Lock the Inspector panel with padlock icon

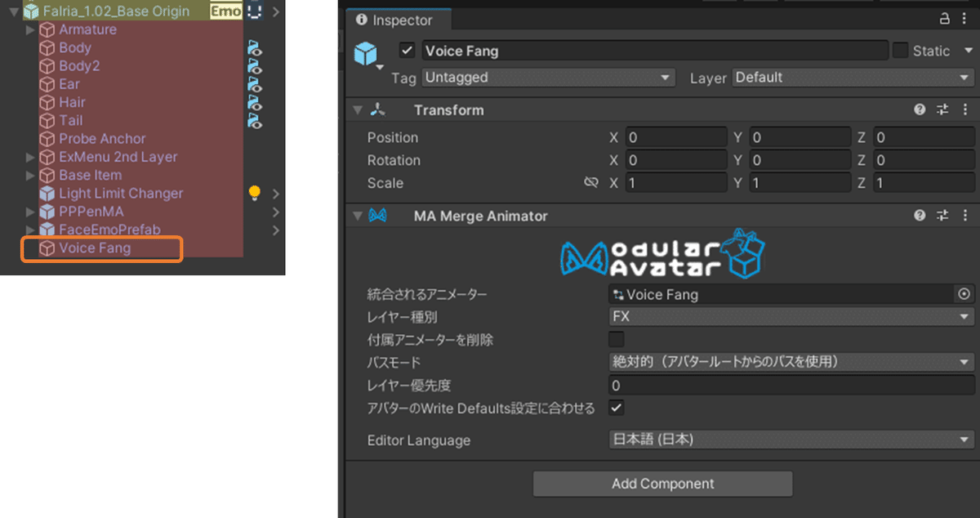click(x=944, y=19)
